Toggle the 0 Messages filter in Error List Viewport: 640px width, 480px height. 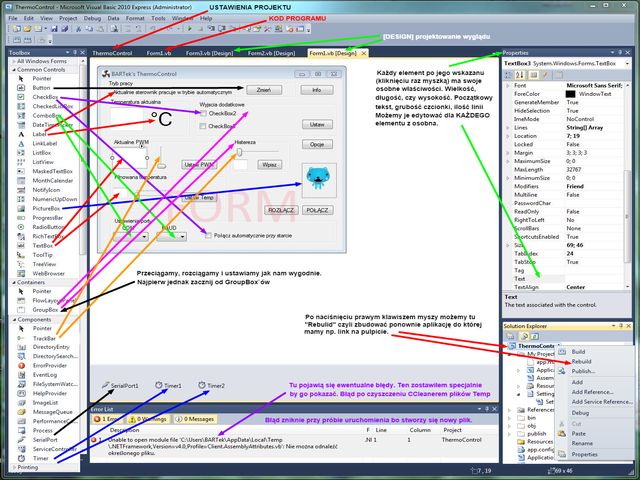pos(195,419)
